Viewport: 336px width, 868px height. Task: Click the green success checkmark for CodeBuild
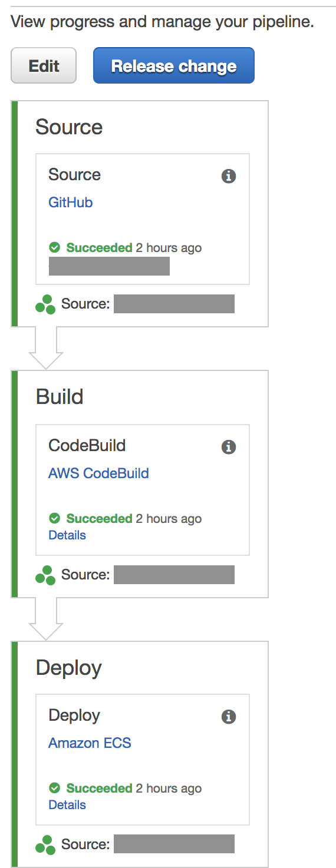click(x=55, y=519)
